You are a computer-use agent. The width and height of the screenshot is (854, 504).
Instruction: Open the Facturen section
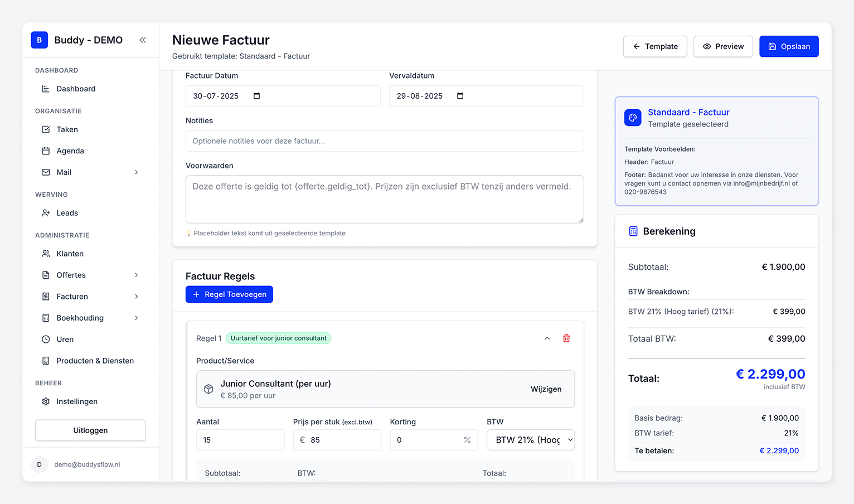click(137, 296)
